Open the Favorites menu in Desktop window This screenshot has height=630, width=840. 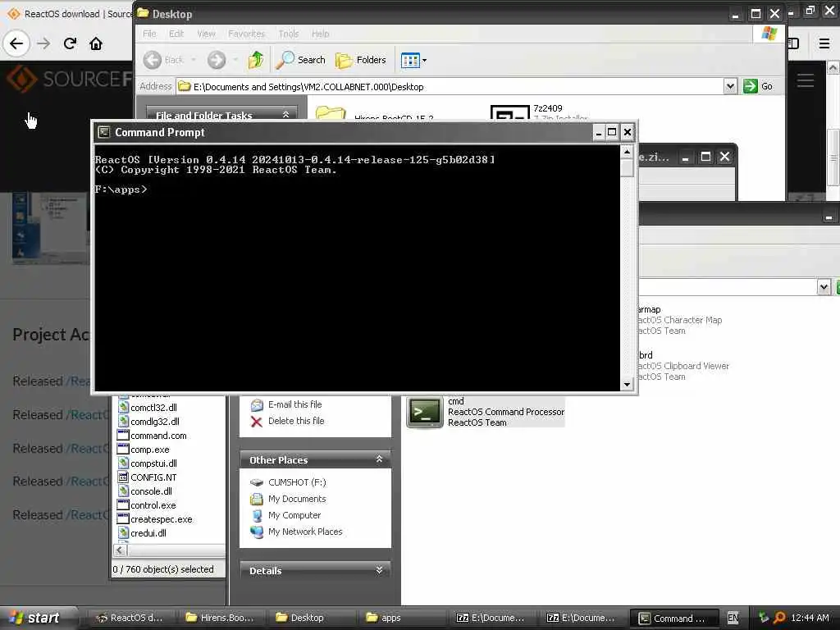[x=246, y=34]
